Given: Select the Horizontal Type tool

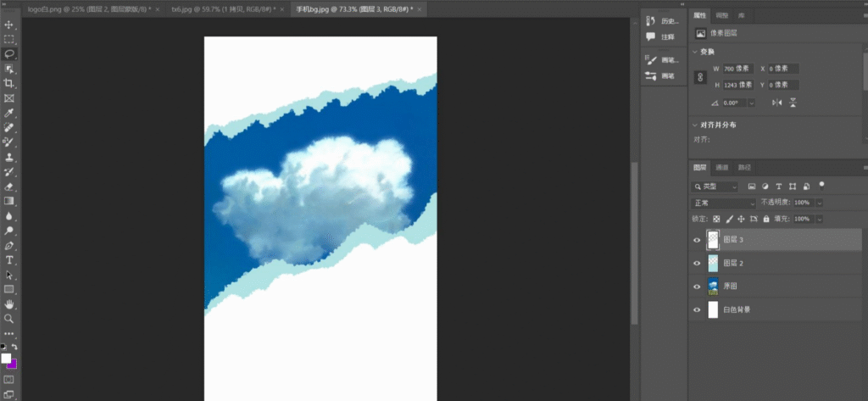Looking at the screenshot, I should (x=8, y=259).
